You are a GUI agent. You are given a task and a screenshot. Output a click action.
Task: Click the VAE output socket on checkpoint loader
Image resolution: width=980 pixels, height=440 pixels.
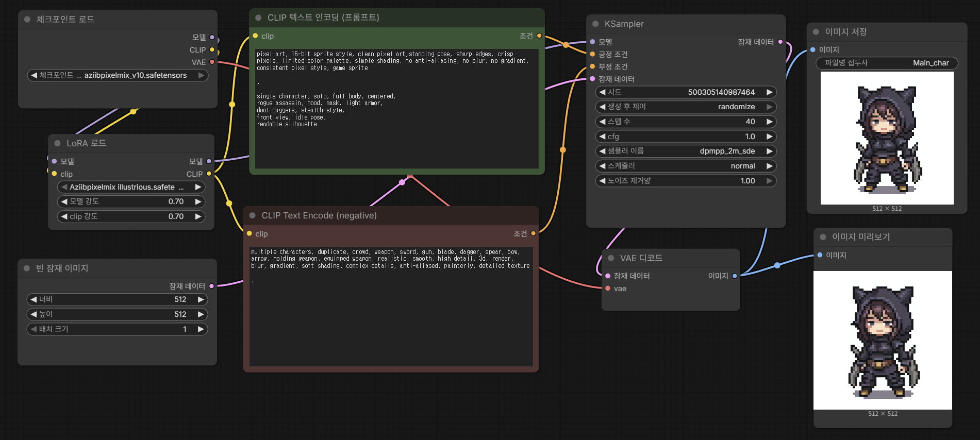(x=212, y=62)
